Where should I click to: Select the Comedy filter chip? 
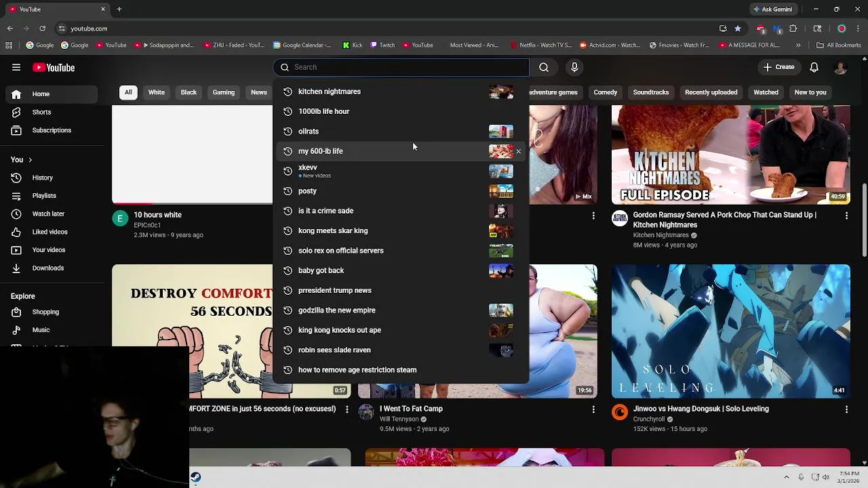[x=606, y=92]
